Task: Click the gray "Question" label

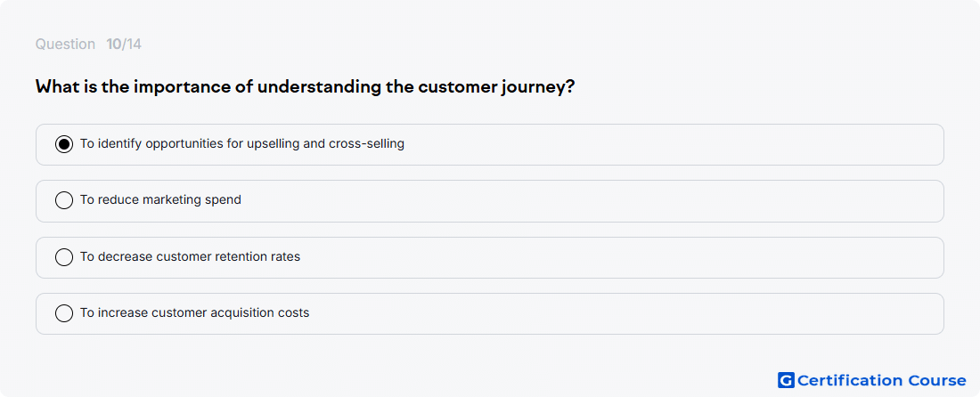Action: click(65, 45)
